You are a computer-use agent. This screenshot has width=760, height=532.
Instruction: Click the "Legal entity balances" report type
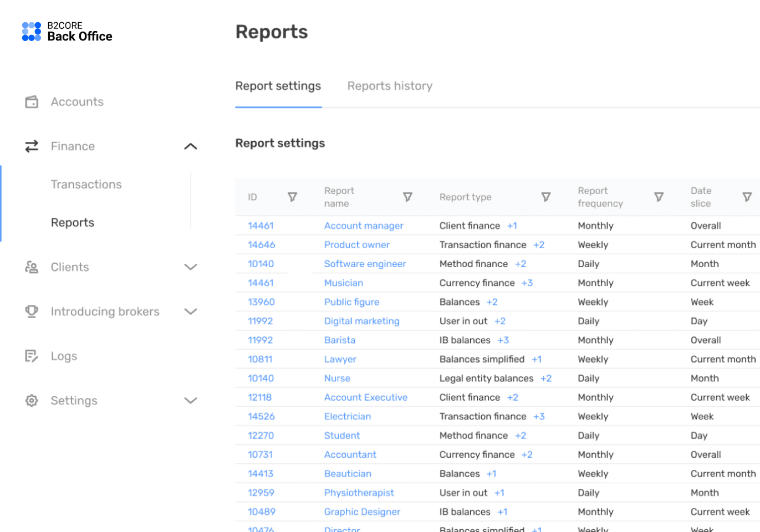(x=487, y=378)
